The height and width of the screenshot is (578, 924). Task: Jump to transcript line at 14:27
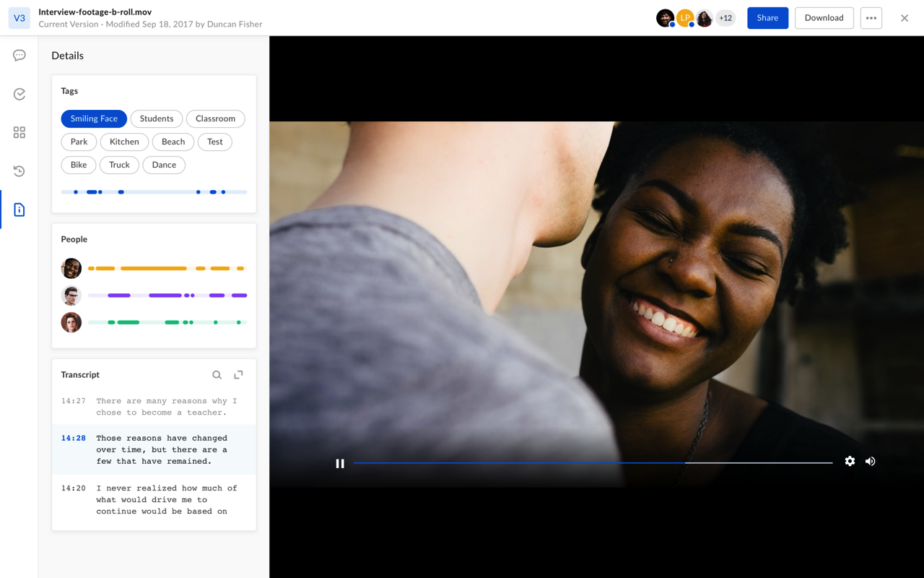click(154, 407)
